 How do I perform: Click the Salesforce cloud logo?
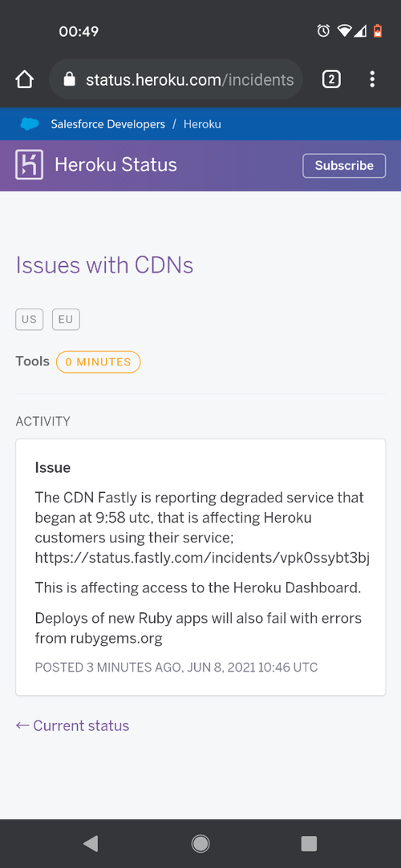click(x=30, y=124)
